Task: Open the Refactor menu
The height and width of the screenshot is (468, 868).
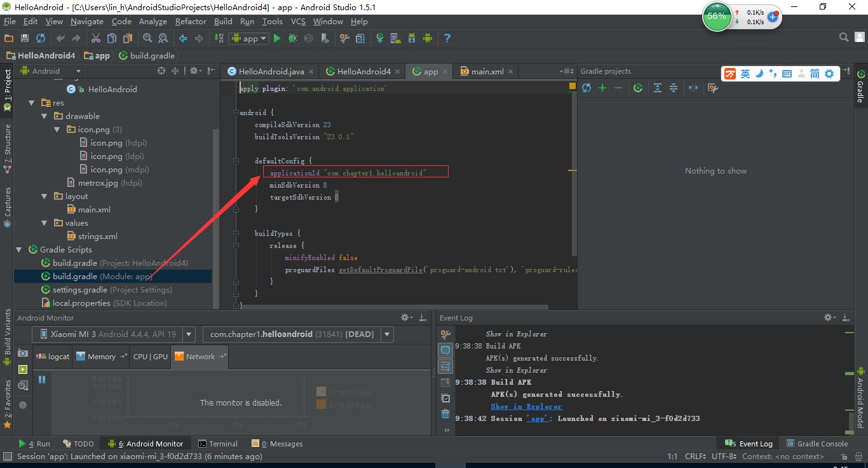Action: (x=191, y=21)
